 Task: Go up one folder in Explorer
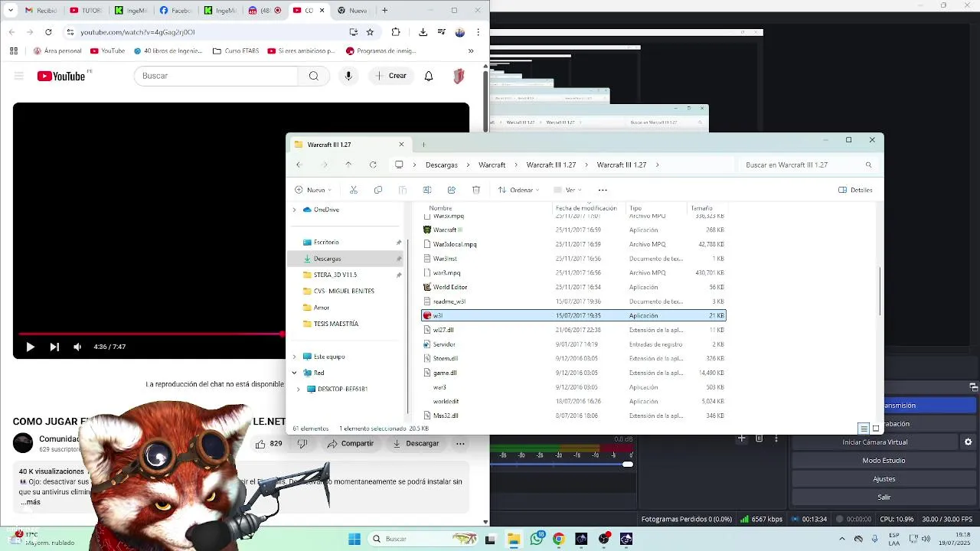click(x=348, y=165)
